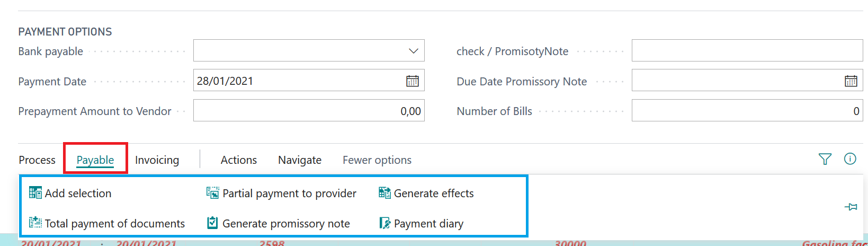Open Due Date Promissory Note calendar
868x246 pixels.
coord(851,81)
